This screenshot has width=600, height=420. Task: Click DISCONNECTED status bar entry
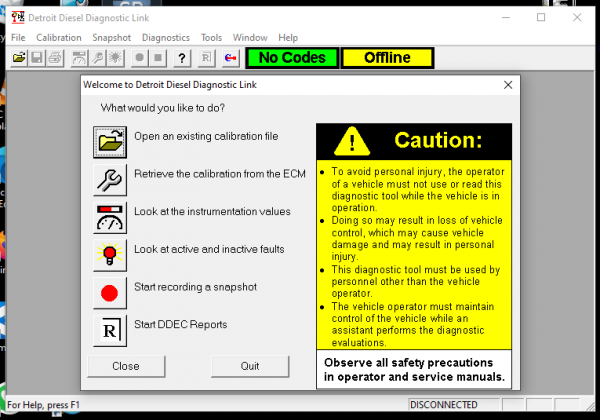(454, 405)
